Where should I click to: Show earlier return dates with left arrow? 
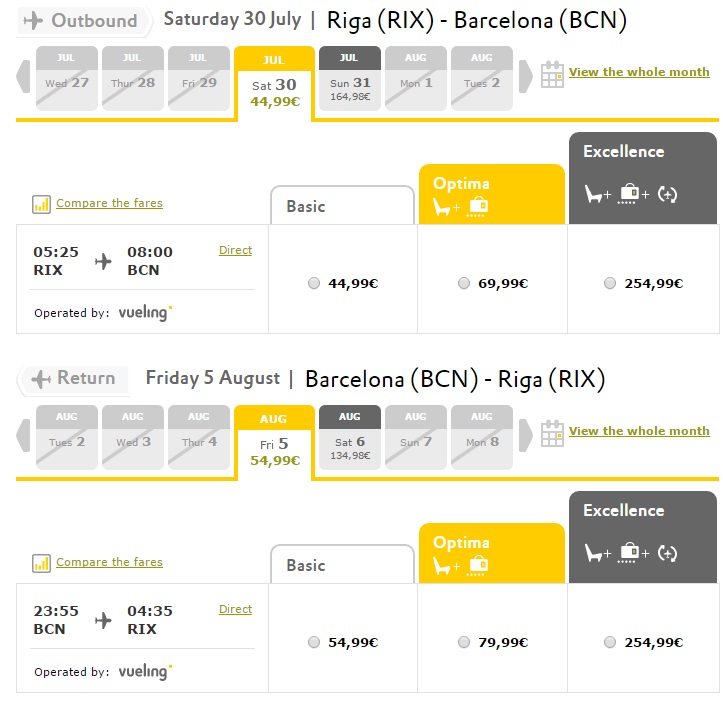coord(24,436)
